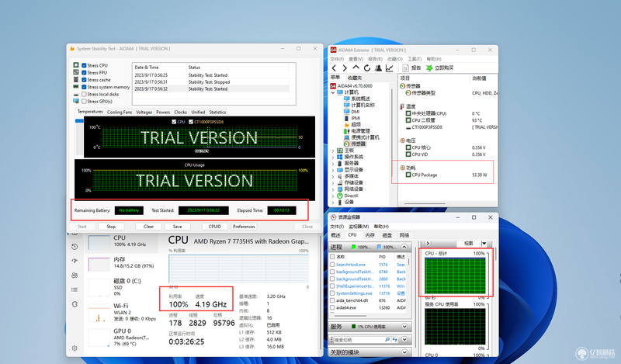Click the green 立即购买 buy-now star icon
The width and height of the screenshot is (621, 364).
pos(429,68)
